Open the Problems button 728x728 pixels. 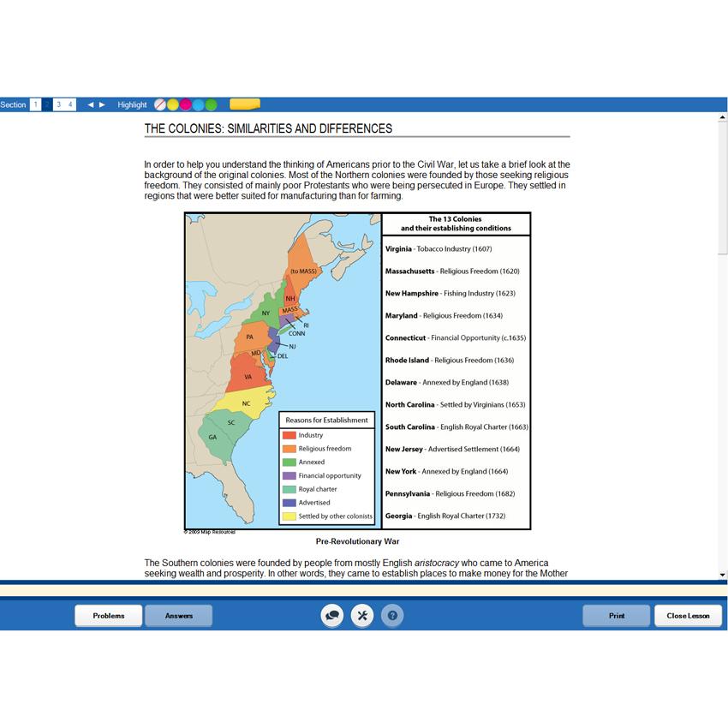109,616
